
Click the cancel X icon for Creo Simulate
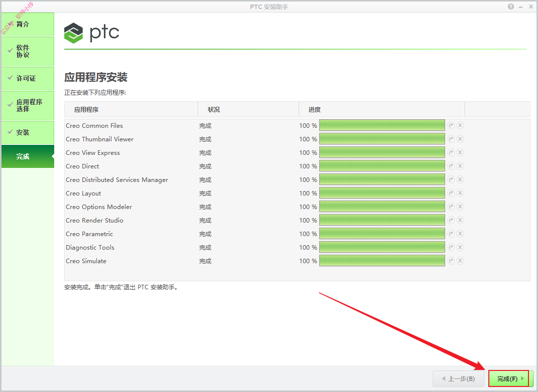[460, 261]
